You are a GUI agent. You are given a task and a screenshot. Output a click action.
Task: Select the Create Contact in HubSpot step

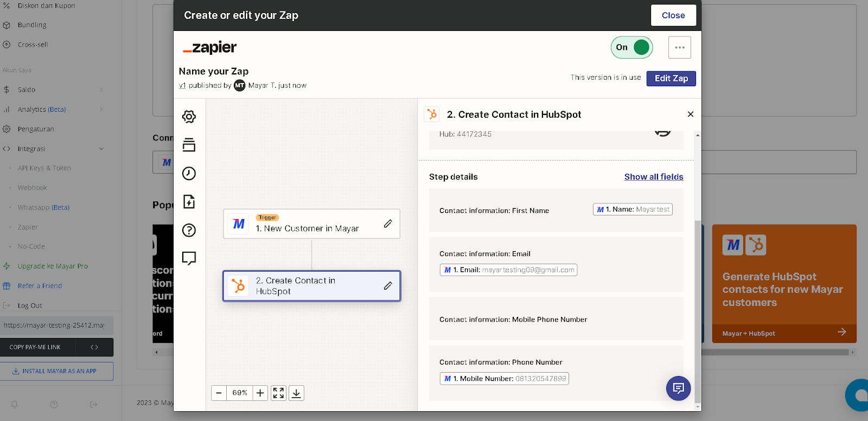click(311, 285)
